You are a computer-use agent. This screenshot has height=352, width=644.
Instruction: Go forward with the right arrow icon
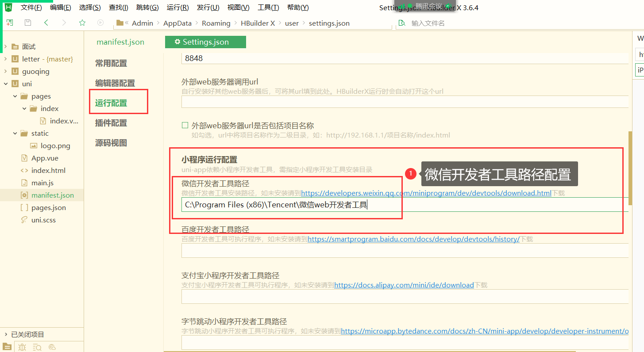click(x=64, y=23)
